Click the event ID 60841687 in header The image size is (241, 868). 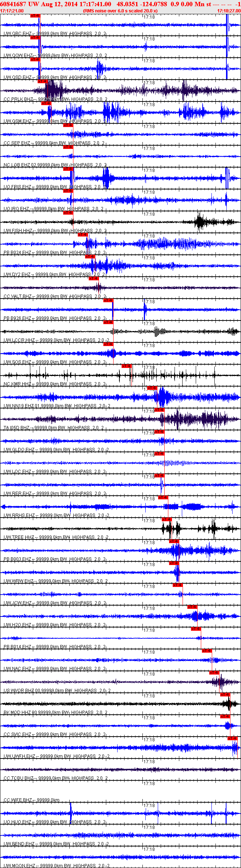click(x=13, y=4)
